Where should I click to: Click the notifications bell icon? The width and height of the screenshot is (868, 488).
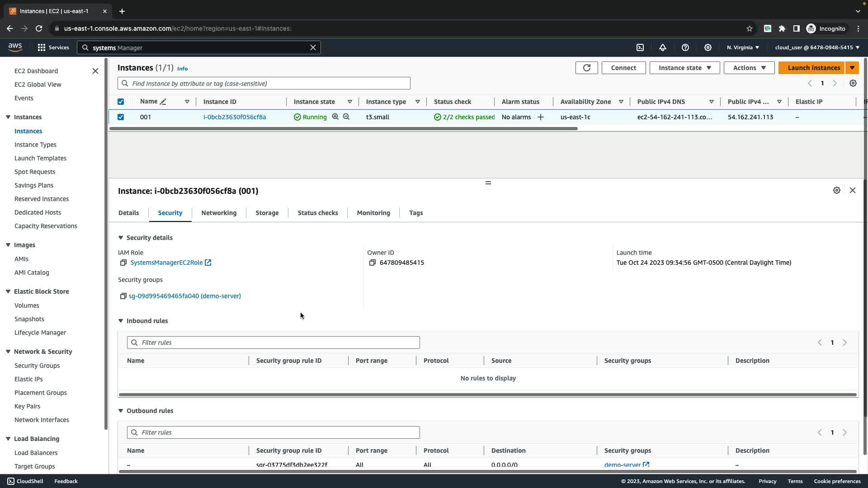663,47
